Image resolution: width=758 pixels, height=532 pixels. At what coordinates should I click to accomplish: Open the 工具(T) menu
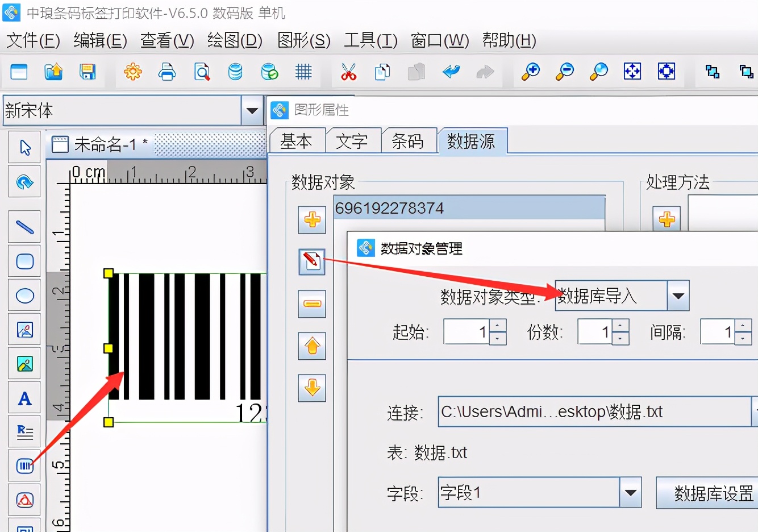coord(370,40)
